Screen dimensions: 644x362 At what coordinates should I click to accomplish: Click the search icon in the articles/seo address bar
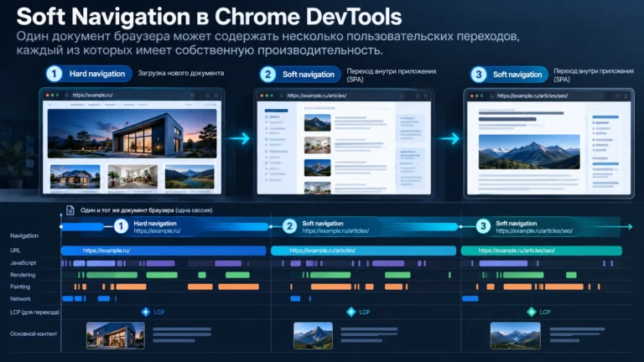coord(491,96)
